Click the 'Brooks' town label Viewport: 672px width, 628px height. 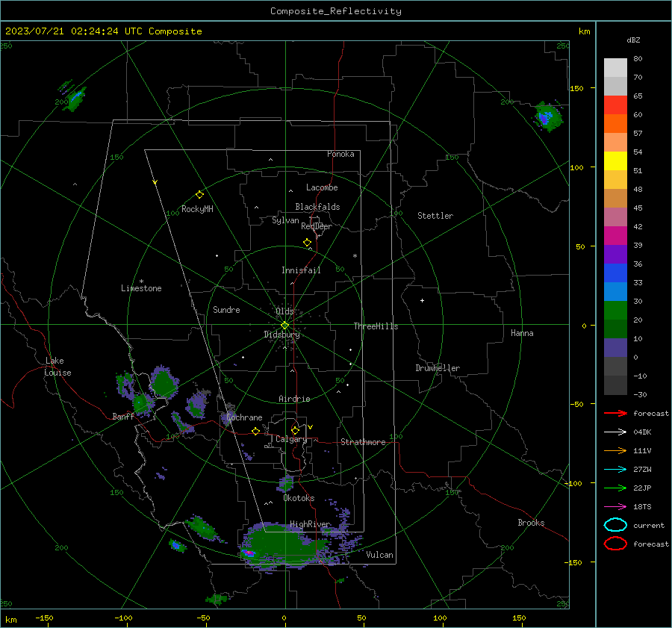[x=531, y=523]
